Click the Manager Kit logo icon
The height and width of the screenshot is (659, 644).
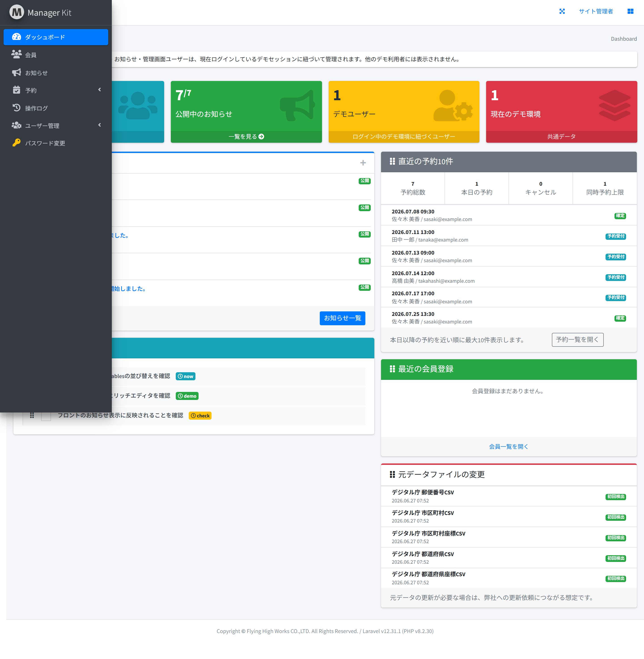(x=17, y=12)
